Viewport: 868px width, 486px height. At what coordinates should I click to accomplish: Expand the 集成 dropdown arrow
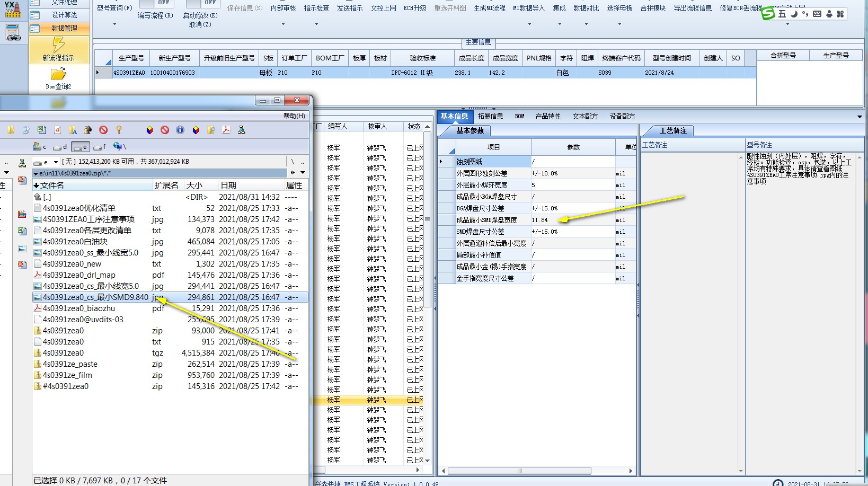tap(559, 24)
